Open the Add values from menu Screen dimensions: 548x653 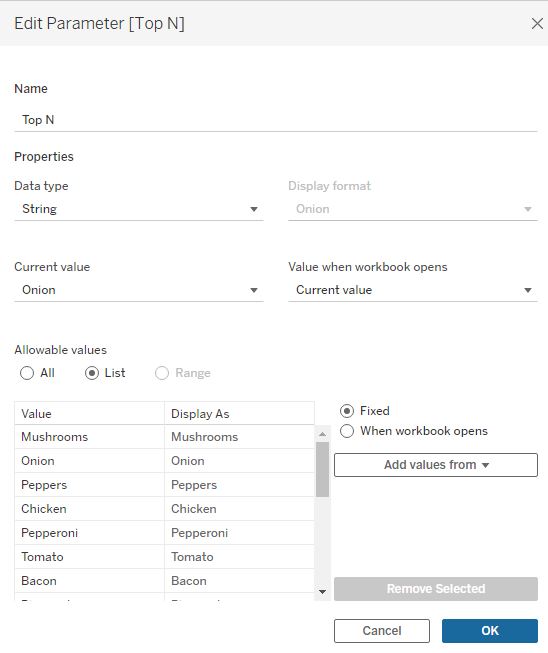coord(436,465)
